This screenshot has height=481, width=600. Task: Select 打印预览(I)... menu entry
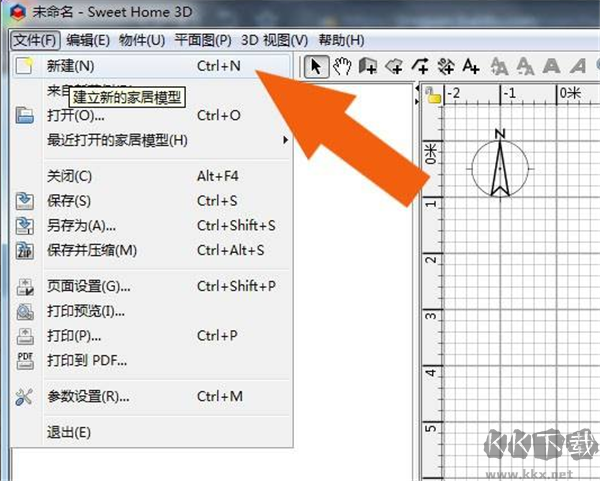coord(152,311)
